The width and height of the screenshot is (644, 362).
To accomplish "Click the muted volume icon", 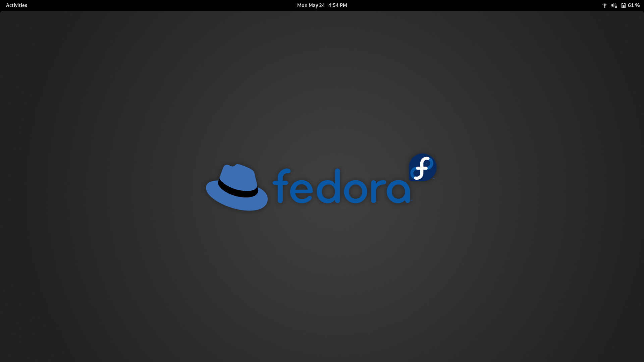I will coord(614,5).
